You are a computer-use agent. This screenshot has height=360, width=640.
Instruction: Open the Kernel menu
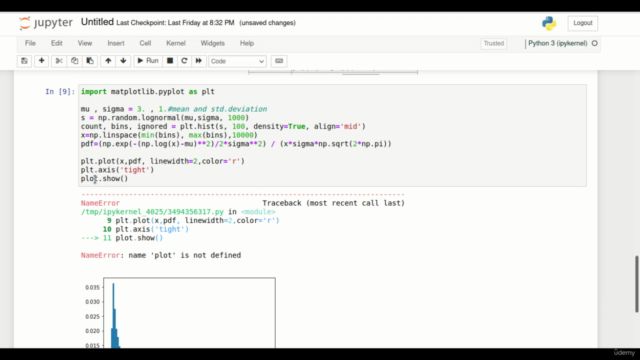pyautogui.click(x=176, y=43)
